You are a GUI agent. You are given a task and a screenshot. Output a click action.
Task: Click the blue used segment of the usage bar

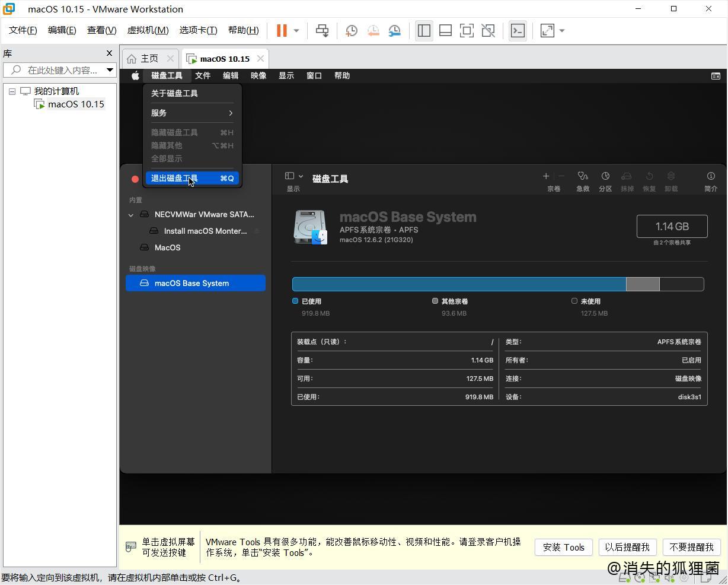459,284
